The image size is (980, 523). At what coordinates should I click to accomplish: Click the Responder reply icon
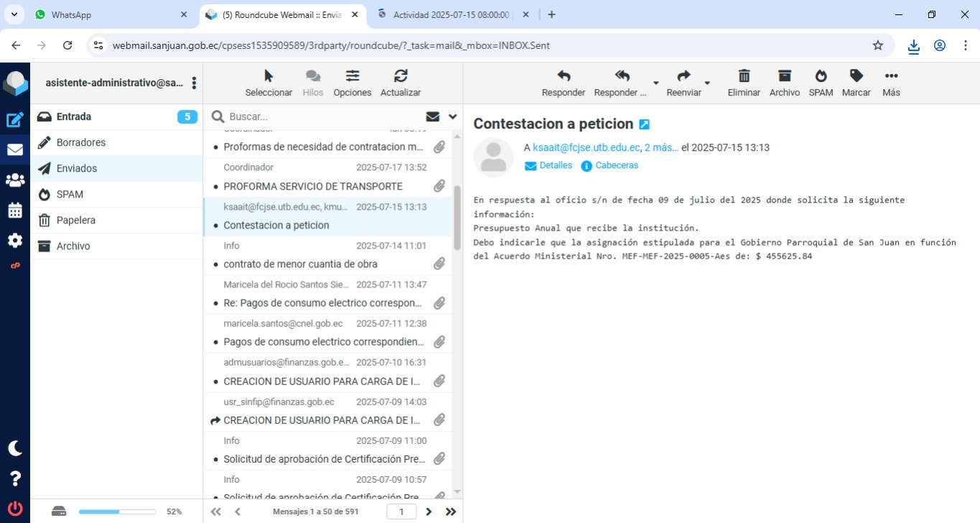click(564, 76)
